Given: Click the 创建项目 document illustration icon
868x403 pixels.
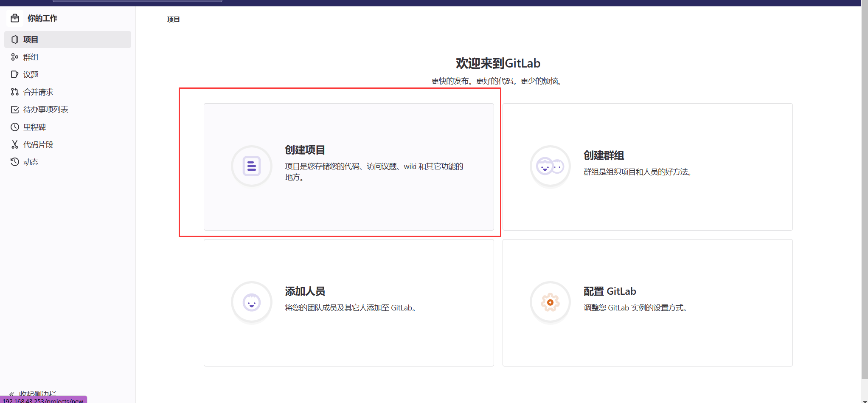Looking at the screenshot, I should click(x=252, y=166).
